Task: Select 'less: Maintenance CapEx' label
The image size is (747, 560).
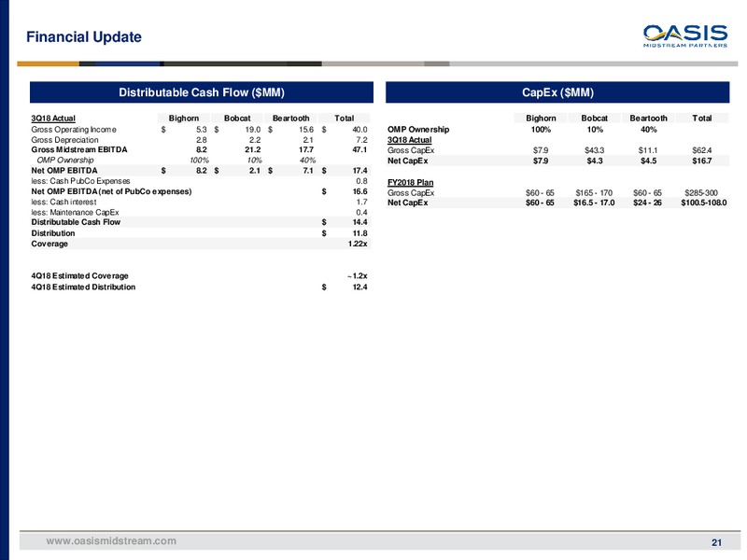Action: click(75, 213)
